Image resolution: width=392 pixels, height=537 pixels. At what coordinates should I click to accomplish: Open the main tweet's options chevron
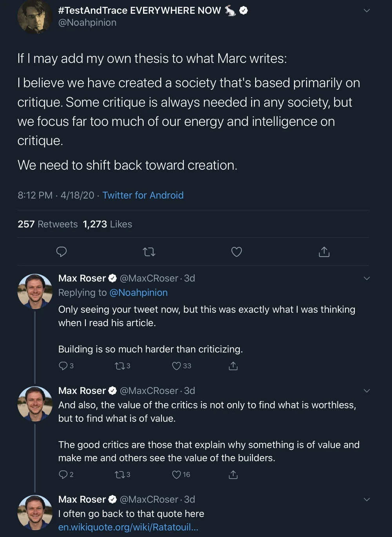pos(367,11)
